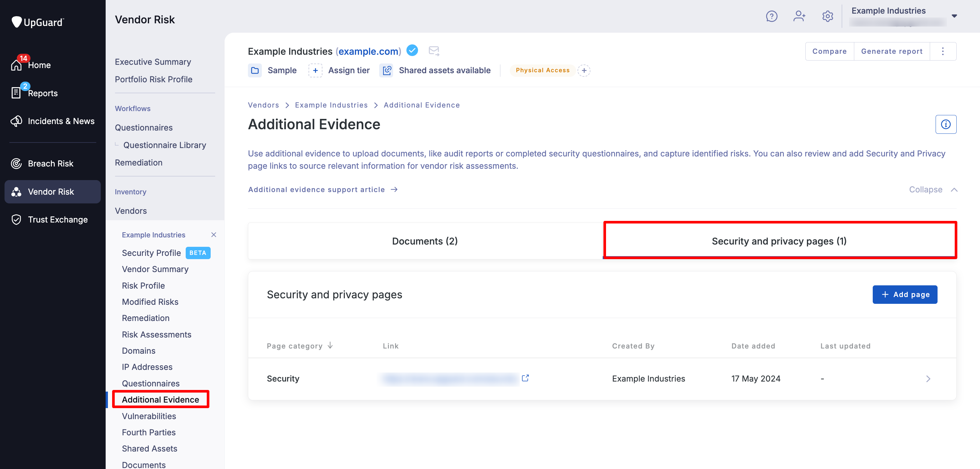The height and width of the screenshot is (469, 980).
Task: Open Incidents & News megaphone icon
Action: (16, 121)
